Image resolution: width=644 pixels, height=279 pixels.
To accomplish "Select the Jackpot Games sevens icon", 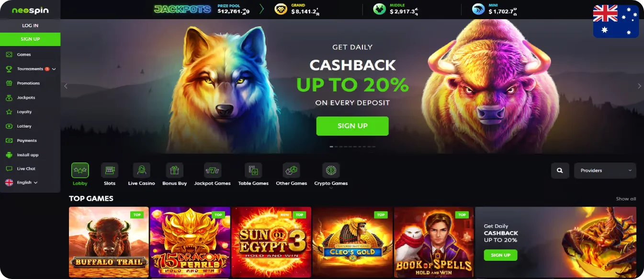I will pos(213,170).
